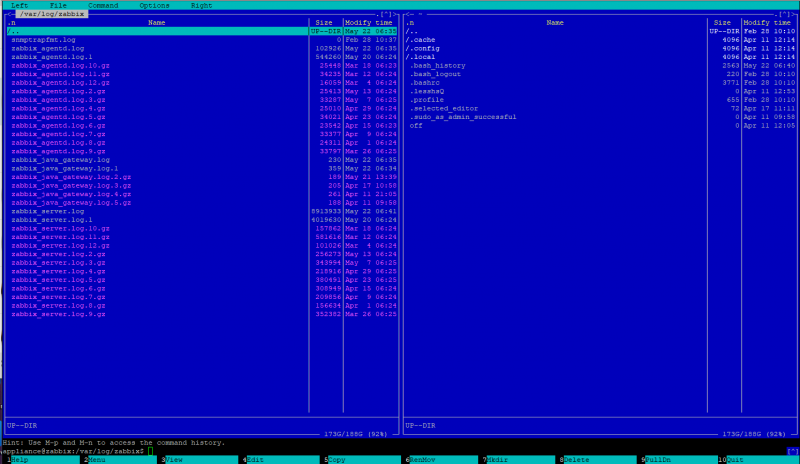The height and width of the screenshot is (464, 800).
Task: Select the /.config directory in right panel
Action: tap(427, 48)
